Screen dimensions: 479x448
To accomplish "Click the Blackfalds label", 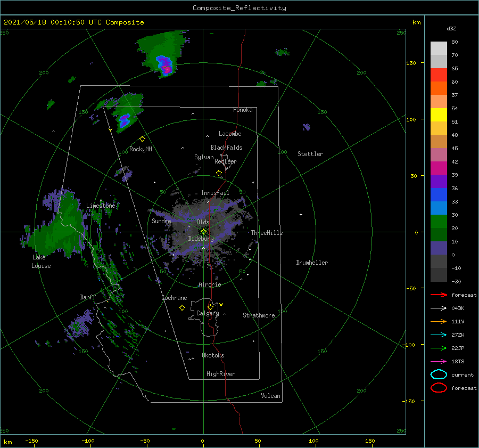I will click(x=226, y=148).
